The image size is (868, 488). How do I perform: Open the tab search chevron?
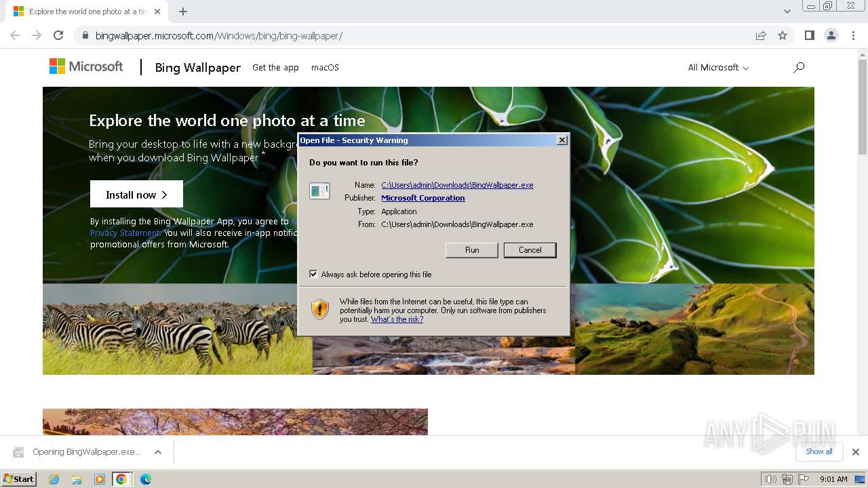[x=787, y=12]
